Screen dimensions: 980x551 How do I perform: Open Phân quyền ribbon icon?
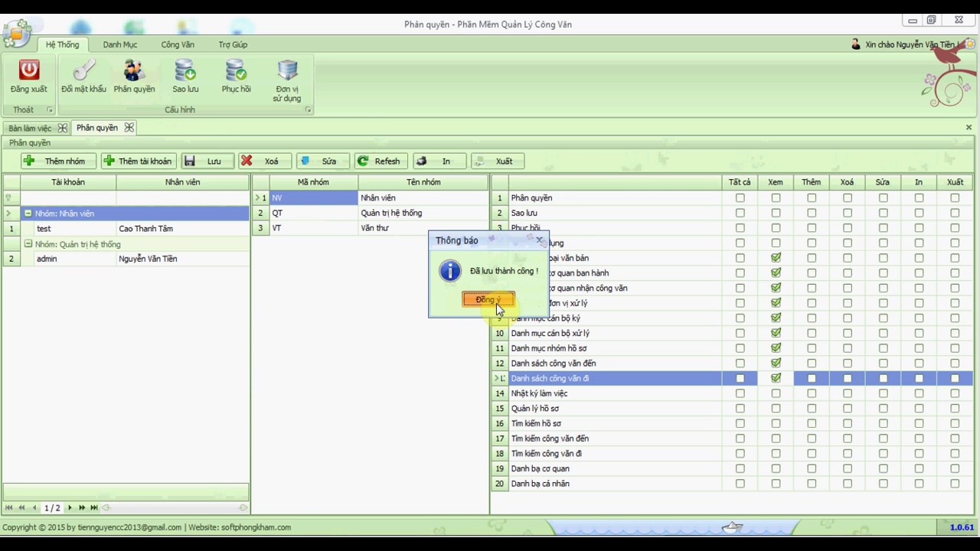(134, 70)
